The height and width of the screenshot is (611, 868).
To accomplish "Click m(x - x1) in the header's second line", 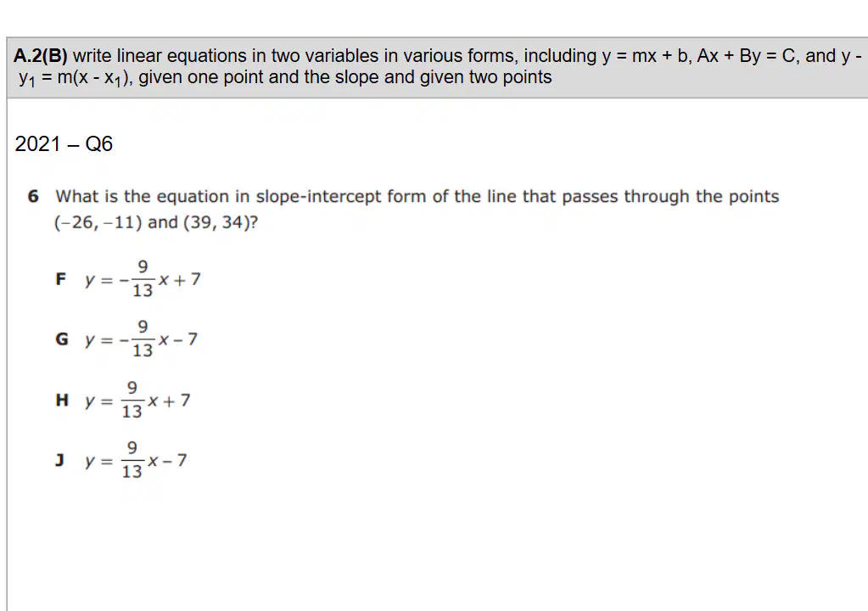I will pos(94,77).
